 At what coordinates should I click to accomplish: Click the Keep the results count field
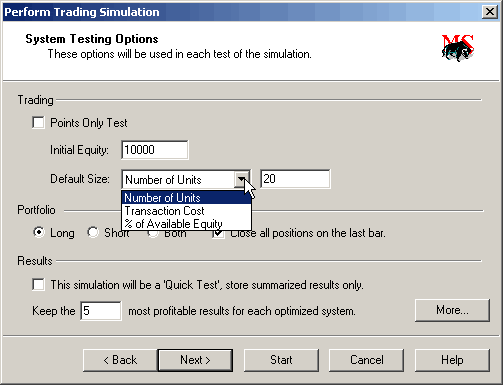pos(101,311)
